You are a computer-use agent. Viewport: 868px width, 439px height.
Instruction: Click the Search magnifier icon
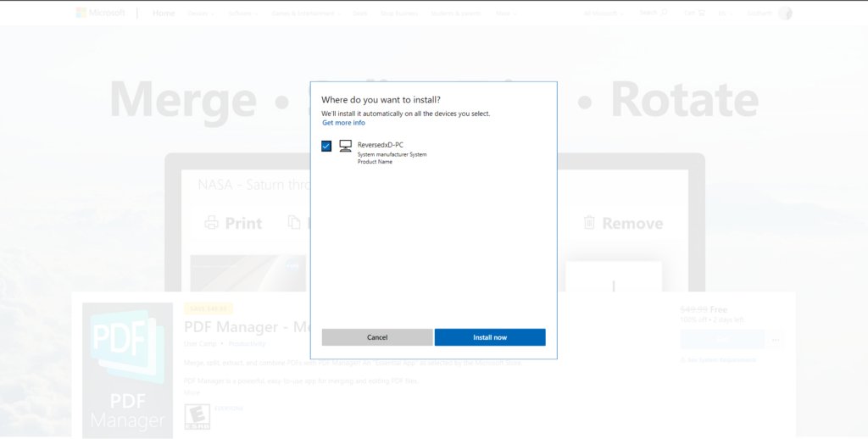664,12
